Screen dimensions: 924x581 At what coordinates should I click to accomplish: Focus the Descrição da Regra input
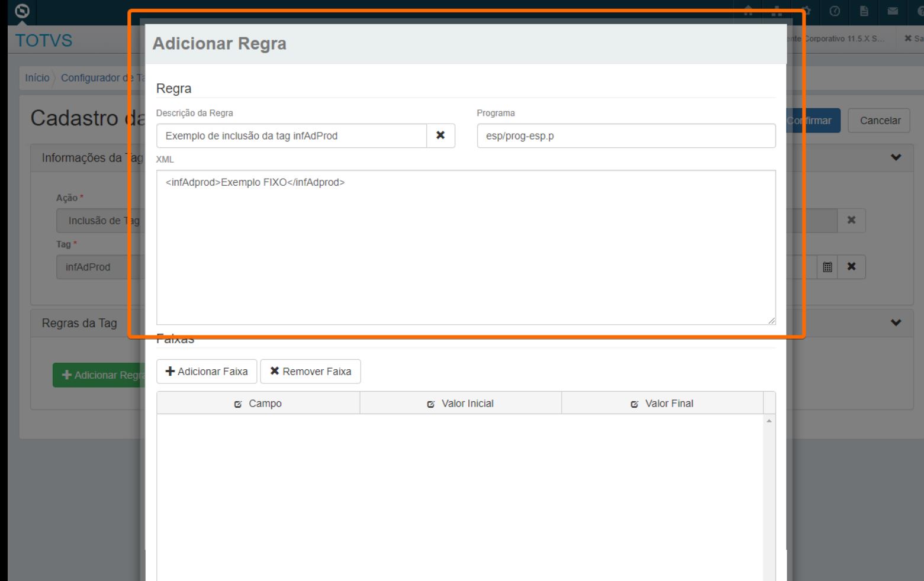(291, 135)
